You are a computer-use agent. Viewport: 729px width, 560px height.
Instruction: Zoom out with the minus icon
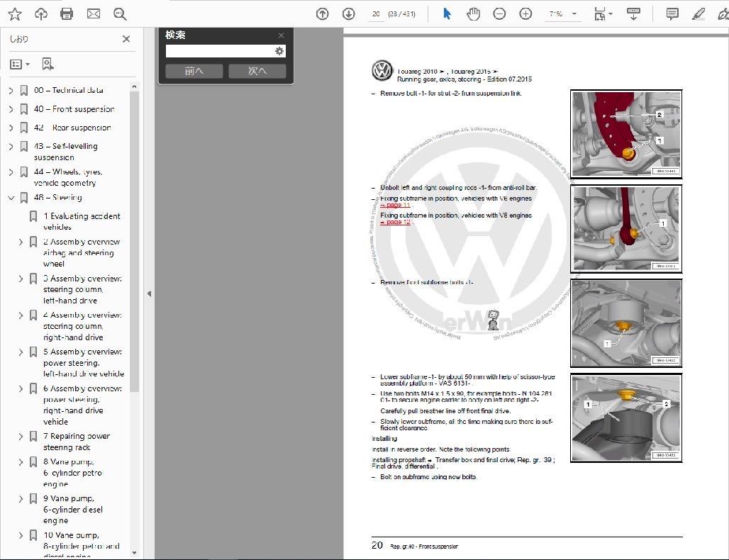point(499,14)
